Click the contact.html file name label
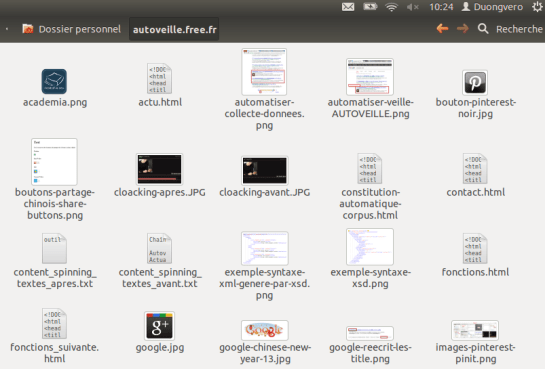 point(475,192)
